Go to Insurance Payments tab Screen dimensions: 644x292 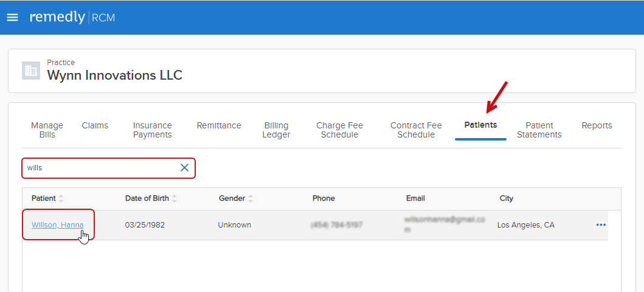(152, 130)
